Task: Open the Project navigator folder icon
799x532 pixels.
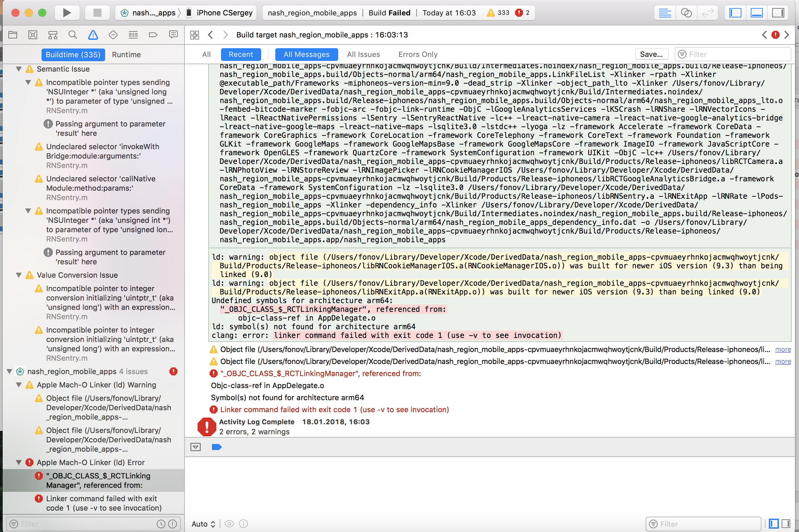Action: tap(13, 34)
